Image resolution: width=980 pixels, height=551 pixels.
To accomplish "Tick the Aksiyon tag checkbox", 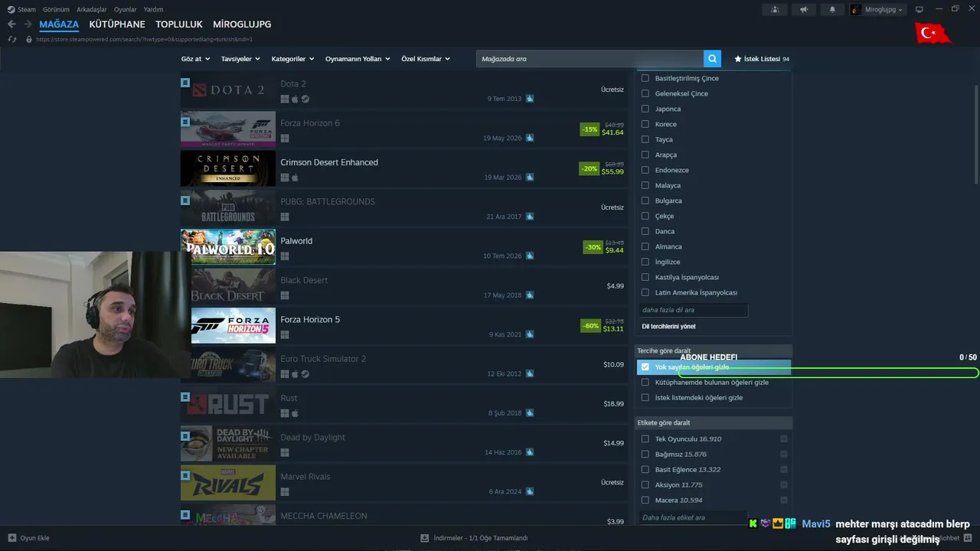I will tap(645, 485).
